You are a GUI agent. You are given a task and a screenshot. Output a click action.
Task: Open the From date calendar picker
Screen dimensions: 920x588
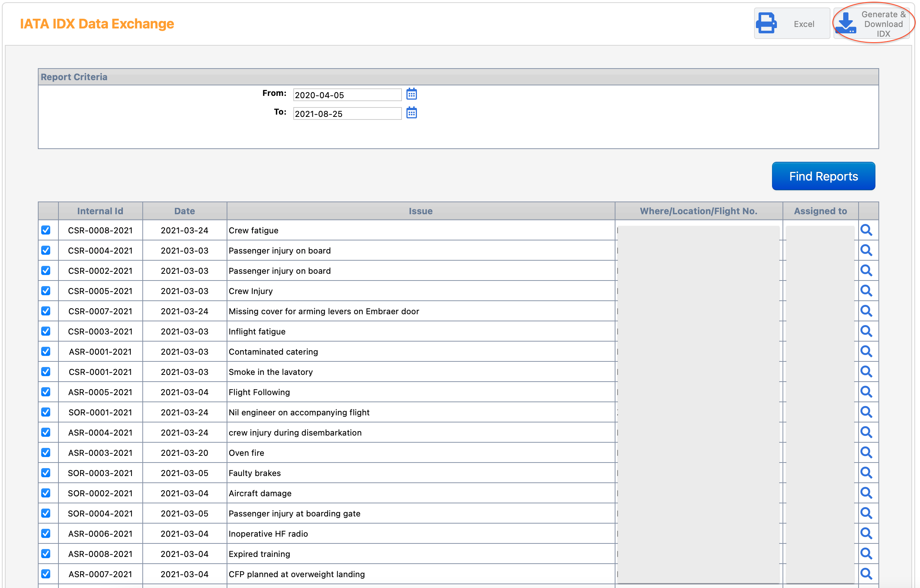pyautogui.click(x=411, y=94)
